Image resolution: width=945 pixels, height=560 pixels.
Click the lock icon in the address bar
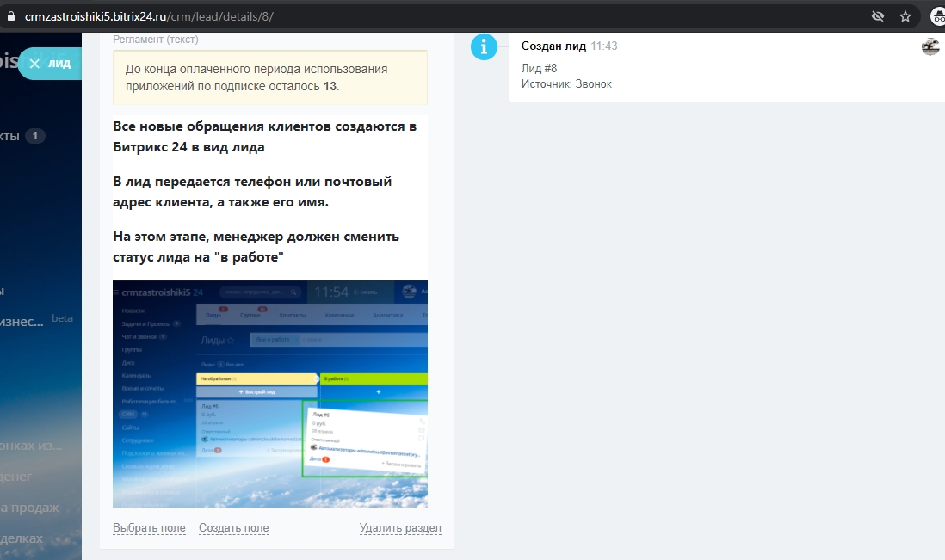coord(10,16)
